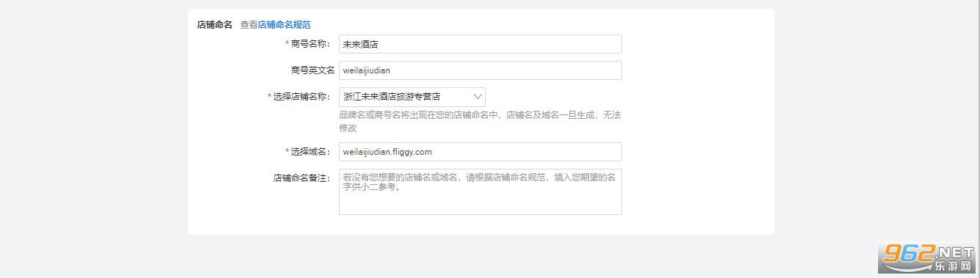
Task: Expand the store name dropdown chevron arrow
Action: tap(478, 97)
